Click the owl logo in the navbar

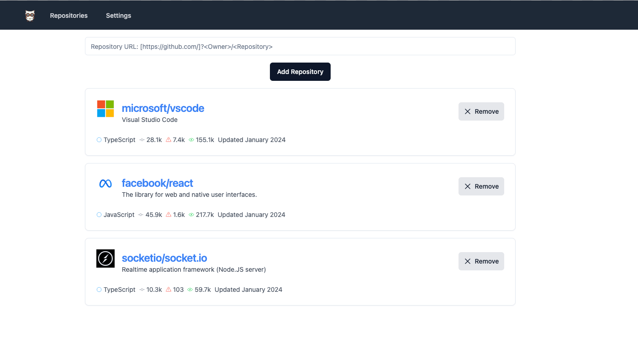click(x=30, y=16)
